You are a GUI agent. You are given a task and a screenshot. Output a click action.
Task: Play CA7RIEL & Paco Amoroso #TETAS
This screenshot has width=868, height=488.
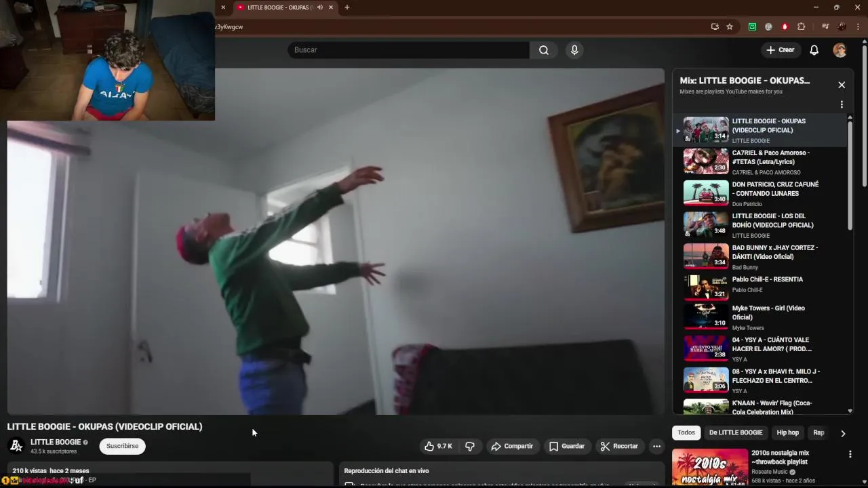pos(759,162)
